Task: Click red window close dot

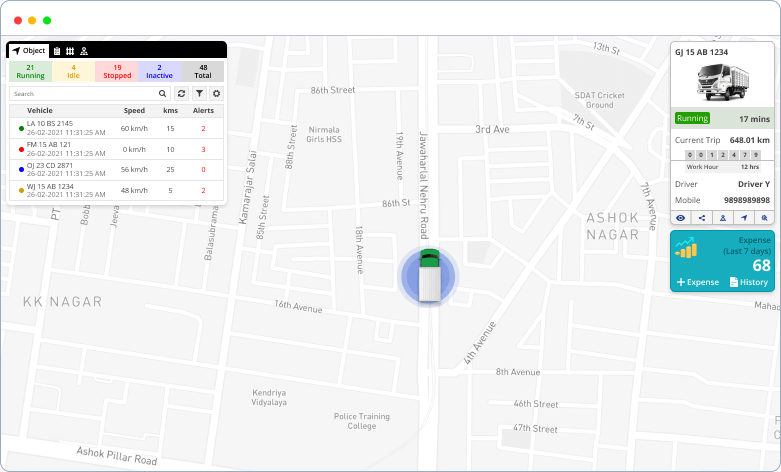Action: [x=18, y=20]
